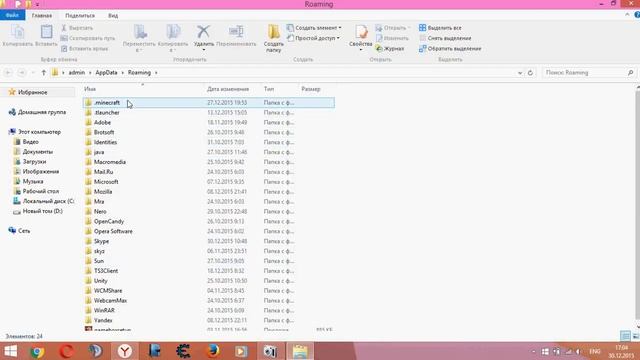Click Invert selection (Обратить выделение)

coord(450,49)
